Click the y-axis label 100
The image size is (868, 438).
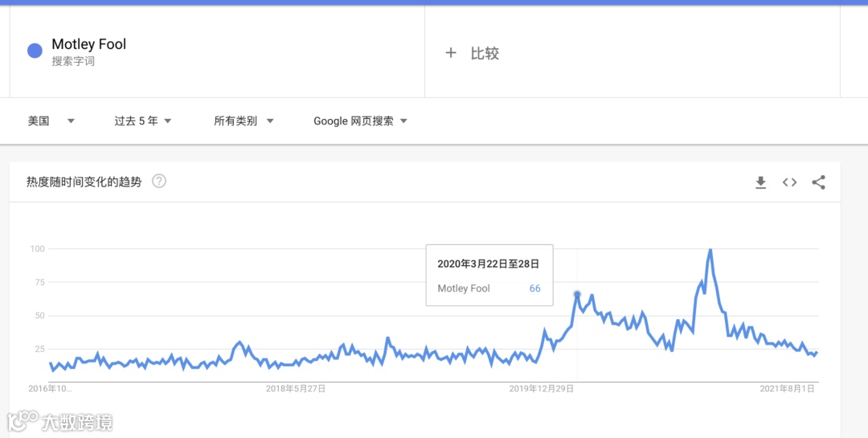click(x=37, y=248)
